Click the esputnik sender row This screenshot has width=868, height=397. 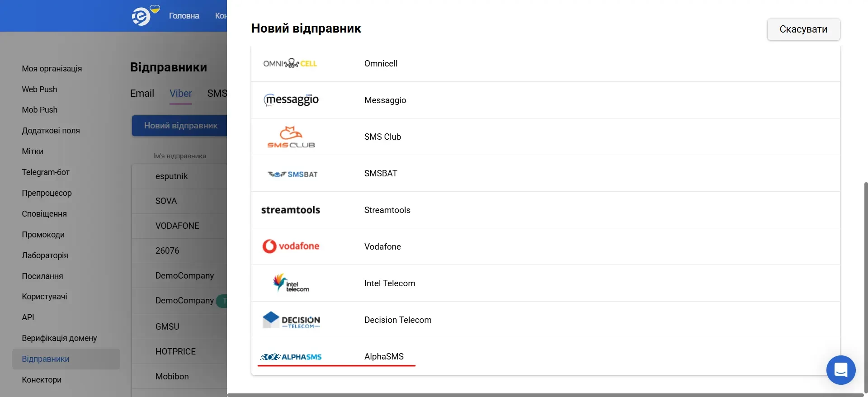[x=179, y=176]
